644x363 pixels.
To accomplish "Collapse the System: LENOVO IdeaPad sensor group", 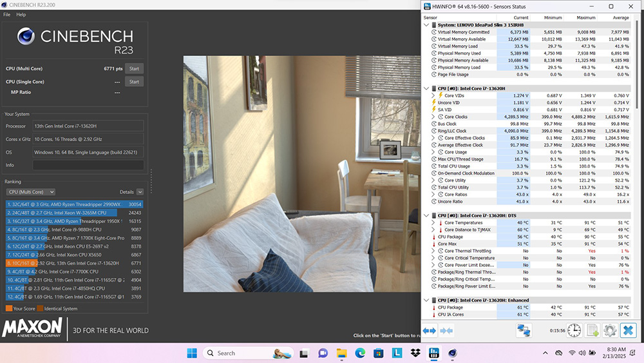I will click(x=426, y=25).
